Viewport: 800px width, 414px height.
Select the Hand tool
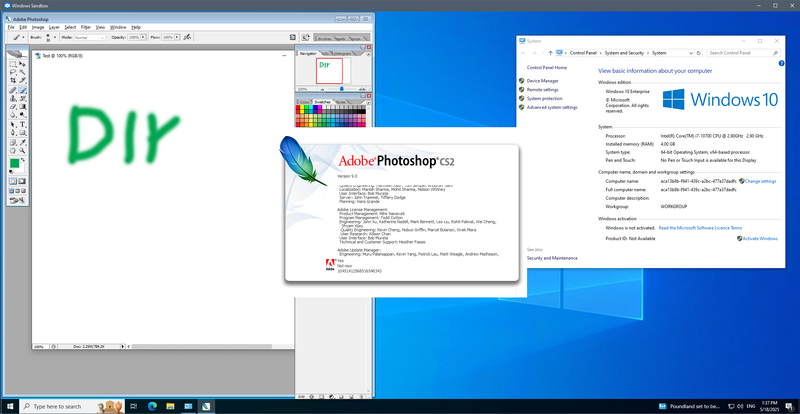13,151
